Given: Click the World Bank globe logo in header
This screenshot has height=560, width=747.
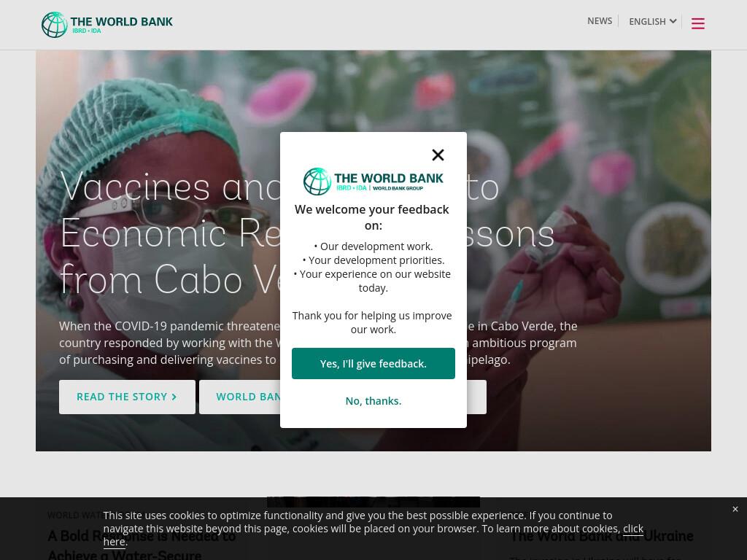Looking at the screenshot, I should tap(54, 25).
